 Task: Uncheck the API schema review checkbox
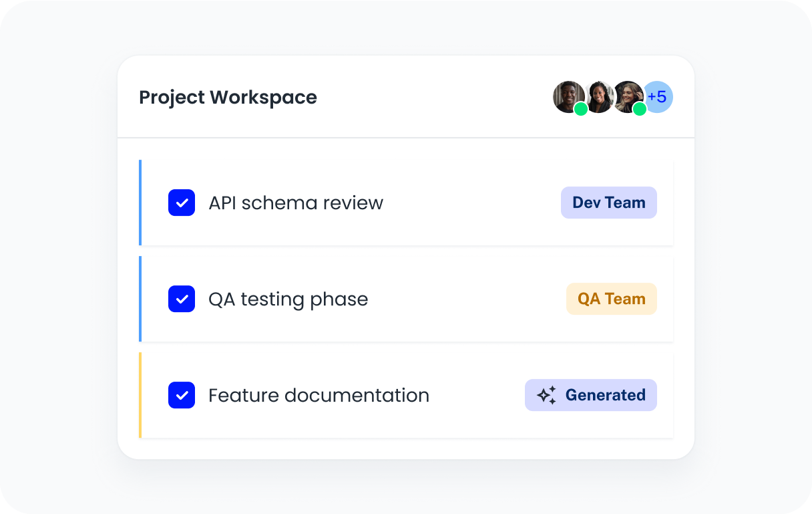[x=182, y=203]
